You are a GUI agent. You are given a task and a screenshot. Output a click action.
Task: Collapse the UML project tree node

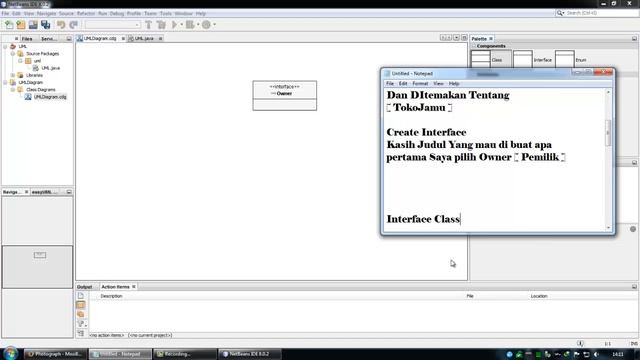[x=5, y=47]
